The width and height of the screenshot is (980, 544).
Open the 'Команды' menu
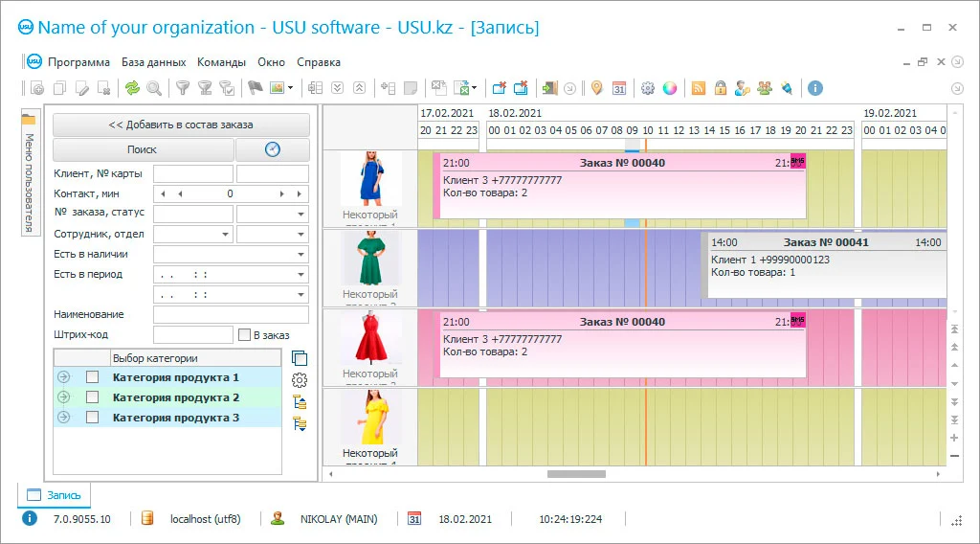(x=221, y=62)
